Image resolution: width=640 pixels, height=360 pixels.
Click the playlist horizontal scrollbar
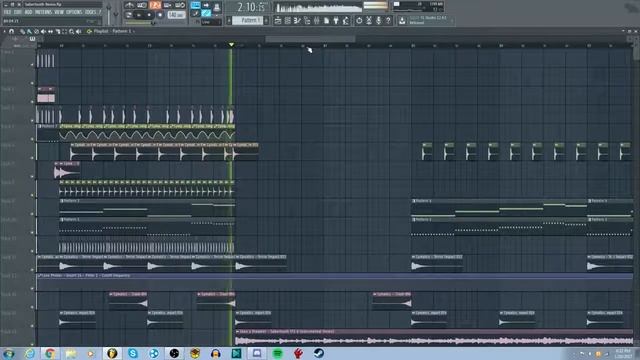310,39
